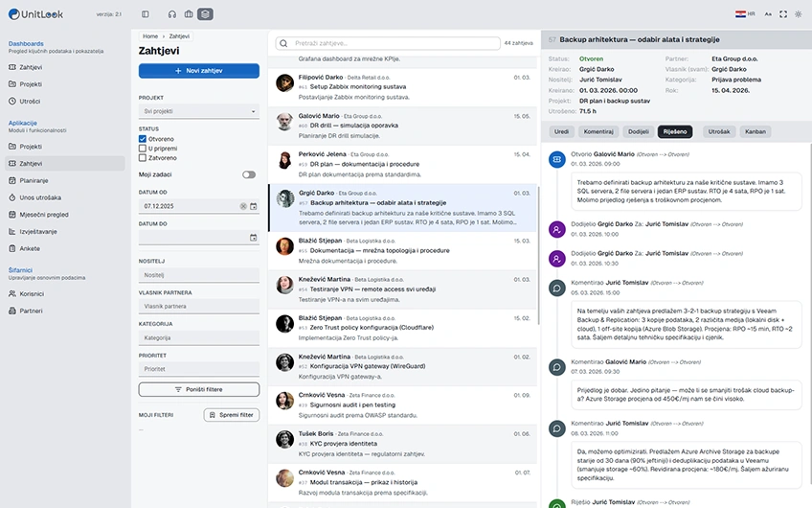The height and width of the screenshot is (508, 812).
Task: Open the Datum do calendar picker
Action: point(253,238)
